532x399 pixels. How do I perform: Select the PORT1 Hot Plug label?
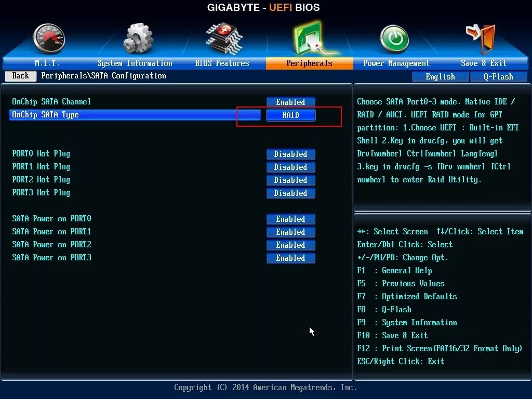coord(41,167)
